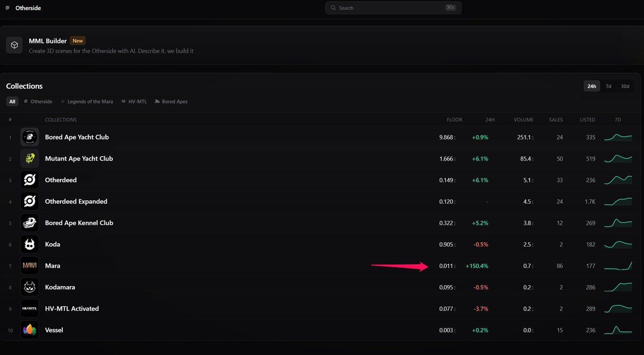Click Mutant Ape Yacht Club sales 50
Viewport: 644px width, 355px height.
tap(560, 159)
